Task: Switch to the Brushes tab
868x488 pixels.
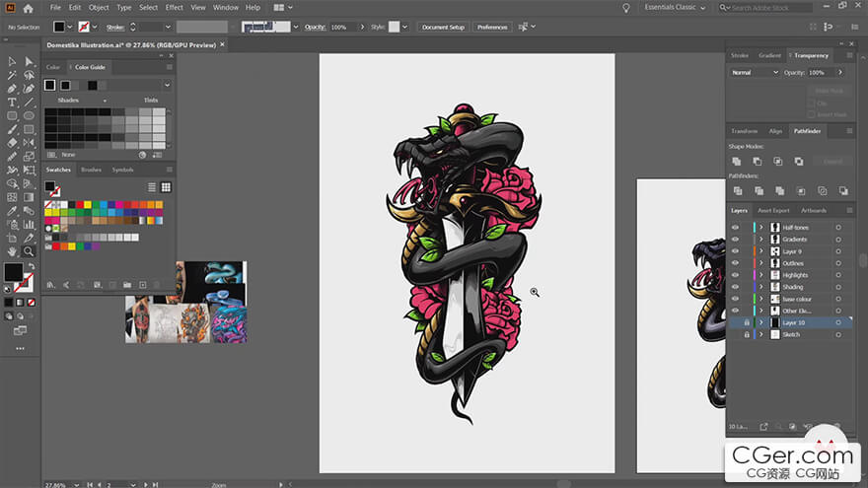Action: [x=91, y=170]
